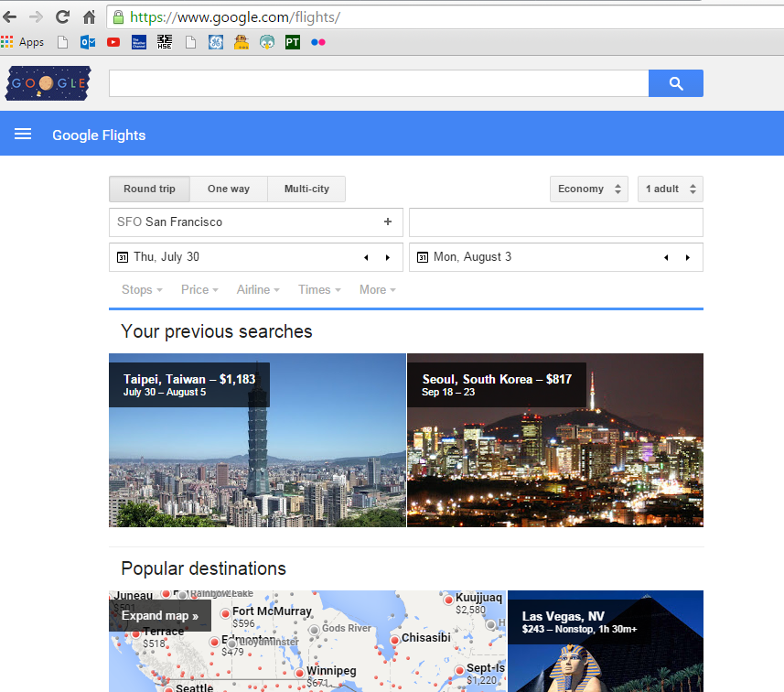This screenshot has height=692, width=784.
Task: Open The Weather Channel bookmark
Action: [x=139, y=42]
